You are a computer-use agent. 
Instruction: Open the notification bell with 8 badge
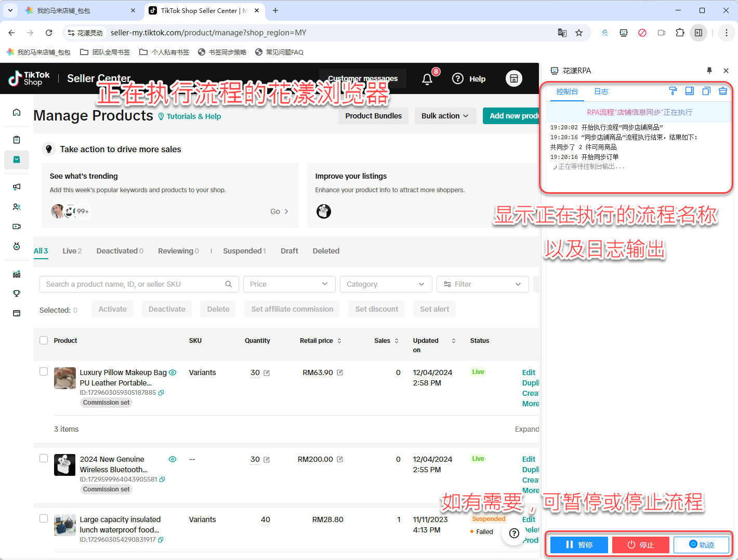428,79
